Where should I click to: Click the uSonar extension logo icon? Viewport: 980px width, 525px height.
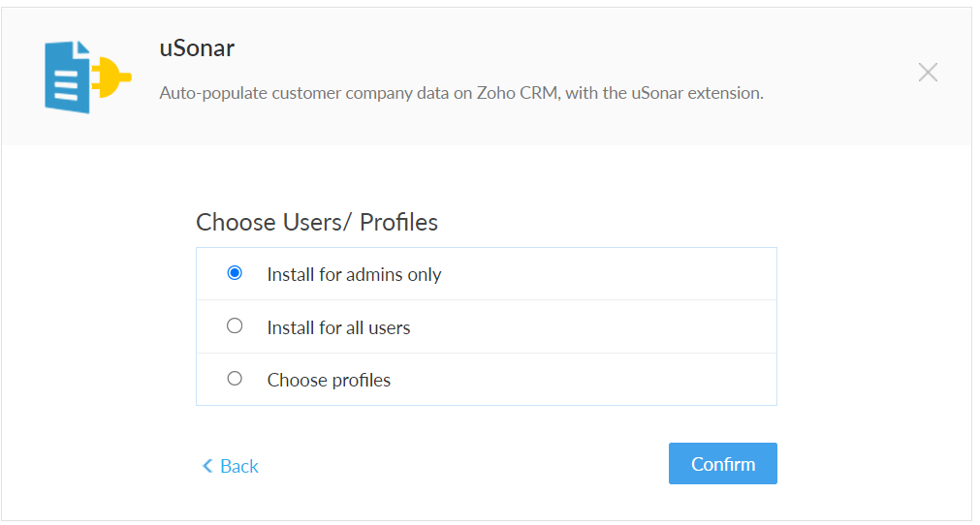[87, 77]
